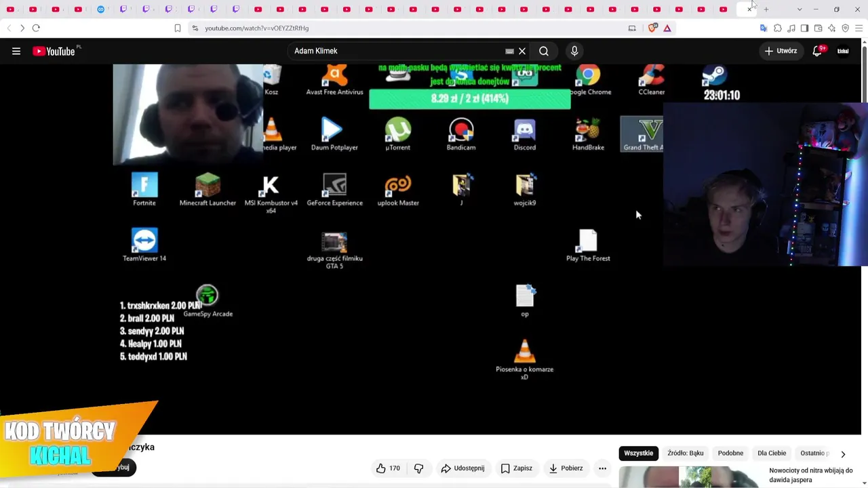Open the Google Translate extension
The image size is (868, 488).
click(764, 28)
